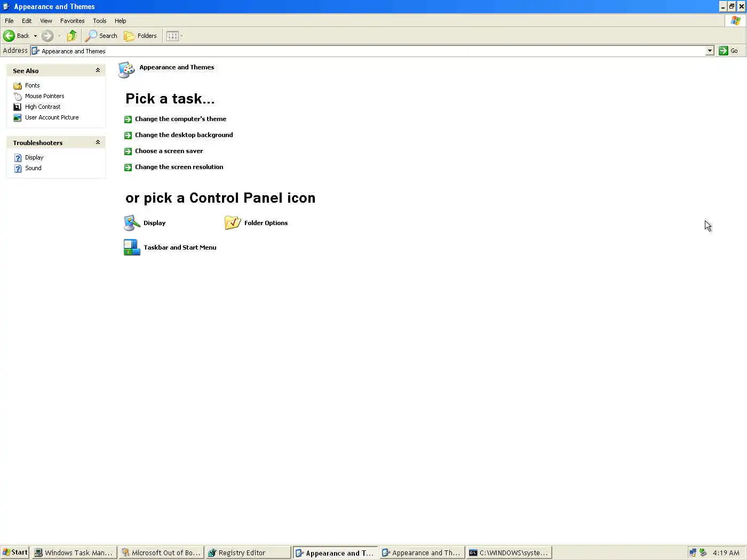Click arrow icon beside Change the computer's theme
This screenshot has height=560, width=747.
click(x=128, y=119)
